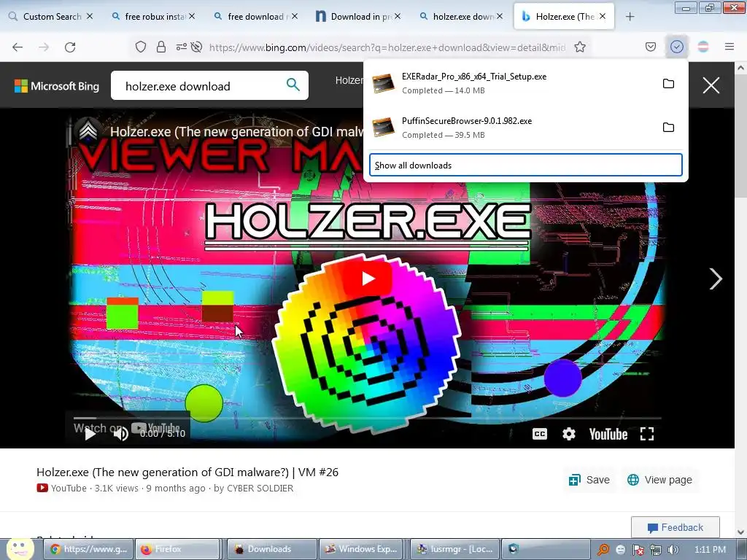
Task: Click Show all downloads
Action: (525, 166)
